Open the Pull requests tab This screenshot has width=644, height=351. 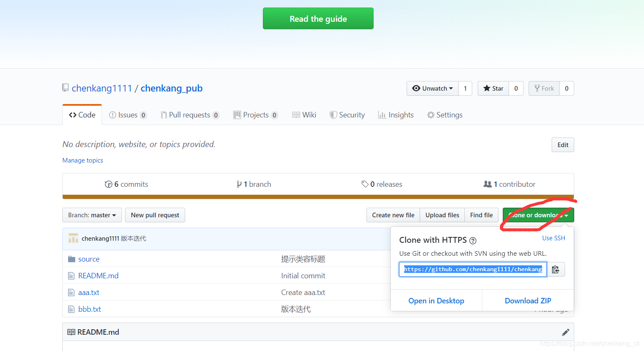(190, 115)
